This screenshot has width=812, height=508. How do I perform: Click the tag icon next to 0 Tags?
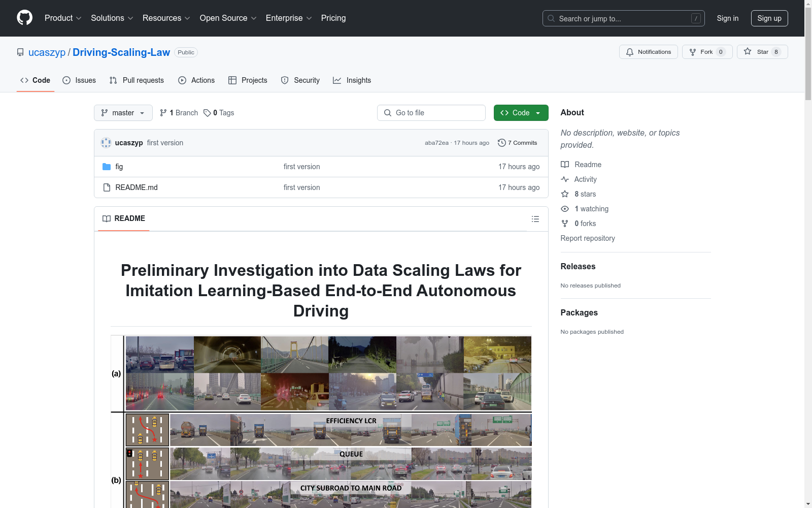tap(207, 113)
